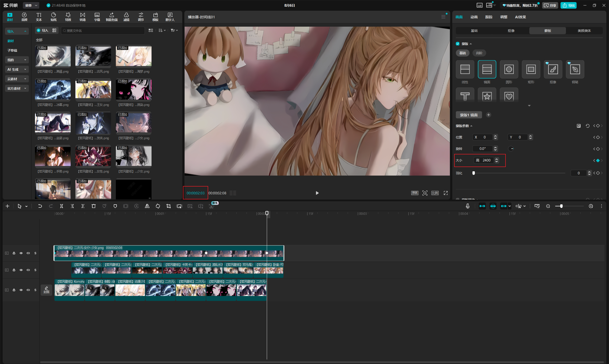The height and width of the screenshot is (364, 609).
Task: Choose the 矩形 rectangle mask icon
Action: [531, 69]
